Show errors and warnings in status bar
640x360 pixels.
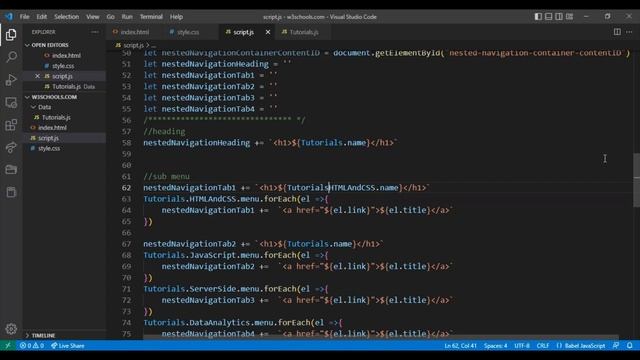32,346
